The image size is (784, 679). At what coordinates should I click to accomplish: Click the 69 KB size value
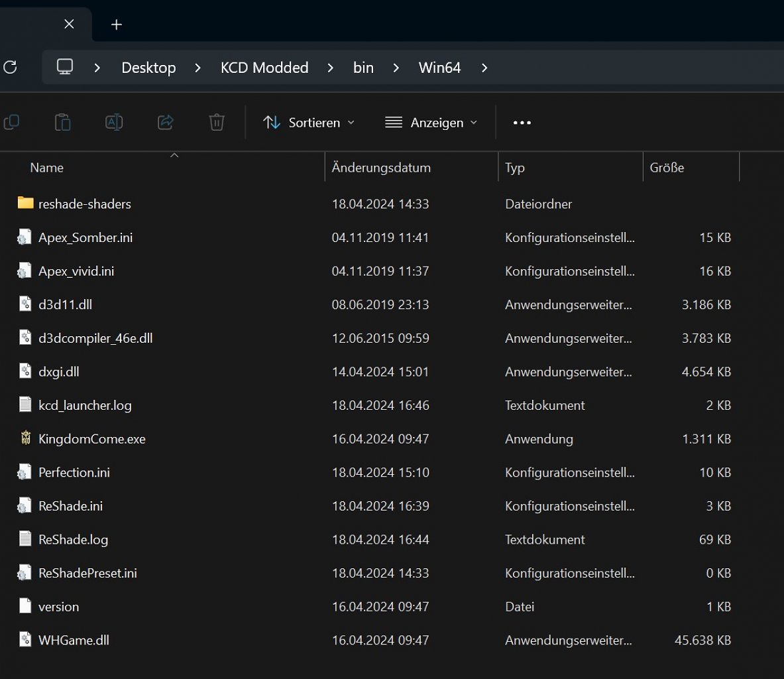(715, 539)
